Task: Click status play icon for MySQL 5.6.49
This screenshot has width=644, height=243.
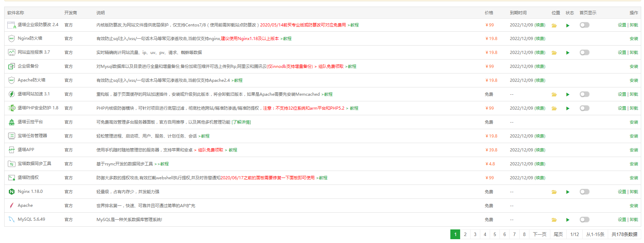Action: (568, 220)
